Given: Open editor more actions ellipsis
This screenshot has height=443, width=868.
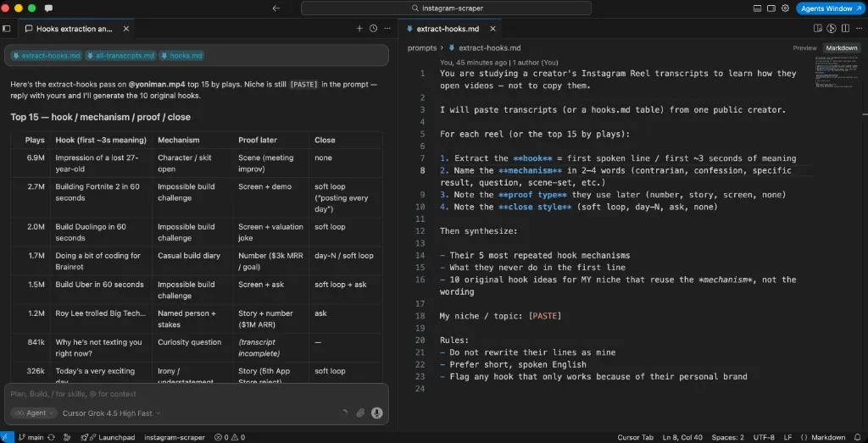Looking at the screenshot, I should point(860,29).
